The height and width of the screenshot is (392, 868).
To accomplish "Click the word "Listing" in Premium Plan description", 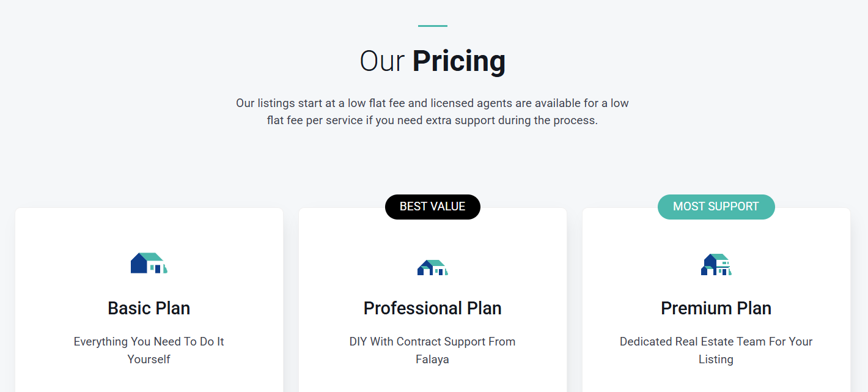I will pyautogui.click(x=716, y=360).
